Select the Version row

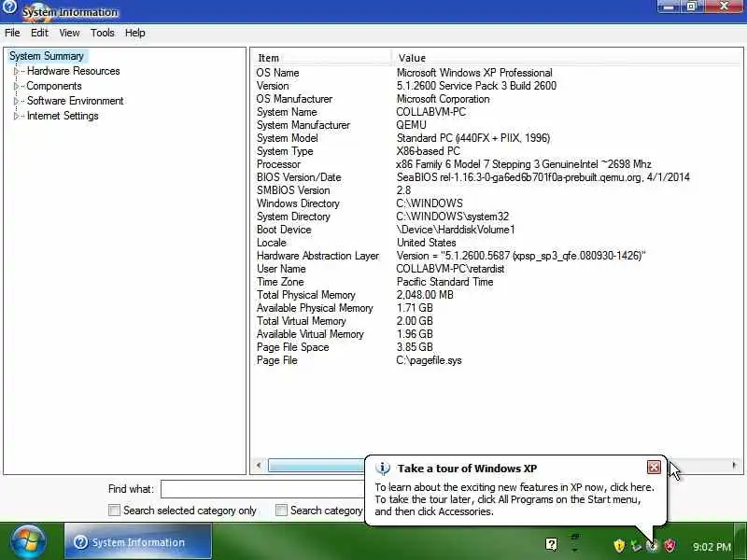click(x=497, y=86)
